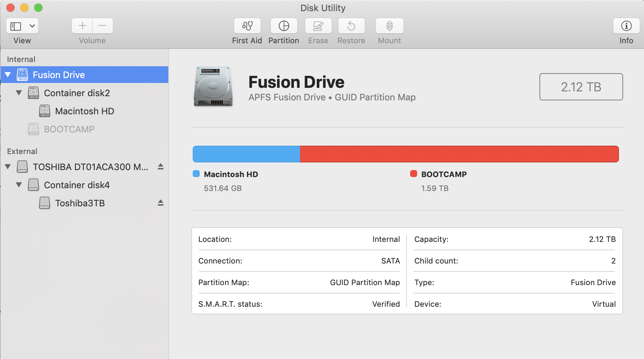Click the large Fusion Drive disk image
644x359 pixels.
(213, 86)
